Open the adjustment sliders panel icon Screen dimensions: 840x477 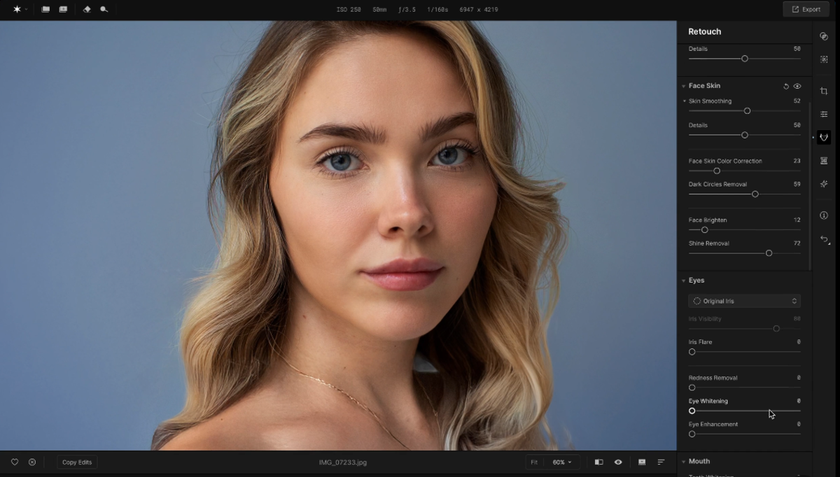click(x=824, y=114)
